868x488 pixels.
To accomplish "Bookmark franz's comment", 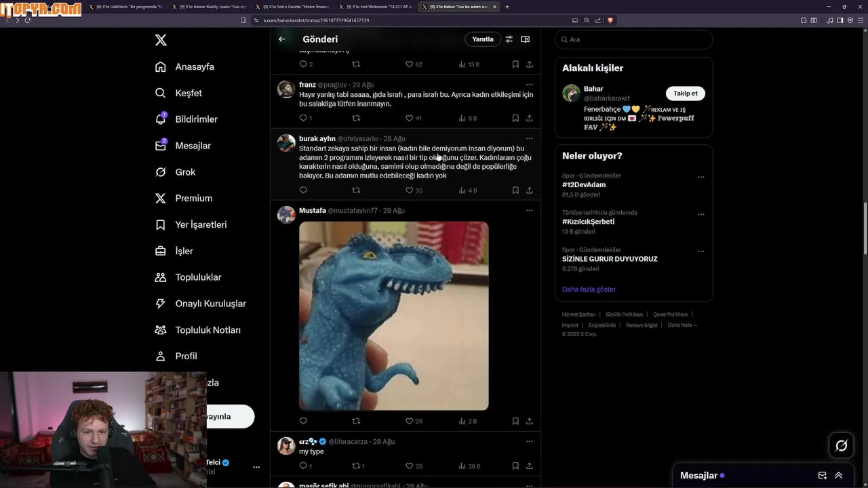I will tap(515, 118).
